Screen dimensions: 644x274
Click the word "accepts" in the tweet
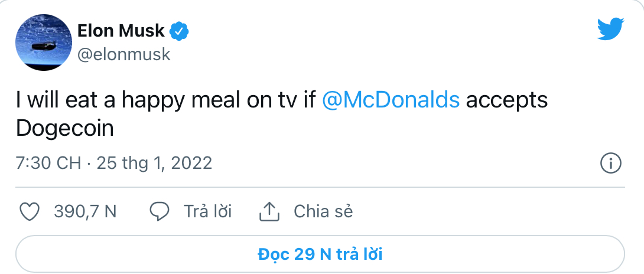click(x=506, y=100)
